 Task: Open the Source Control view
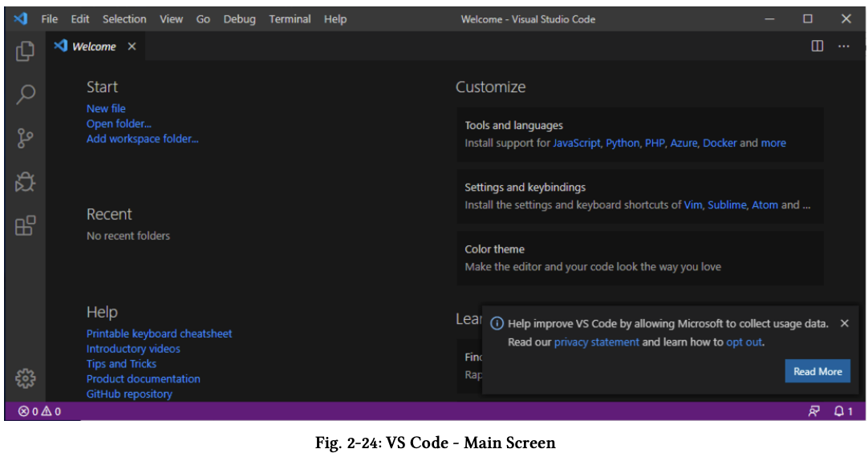click(x=25, y=139)
